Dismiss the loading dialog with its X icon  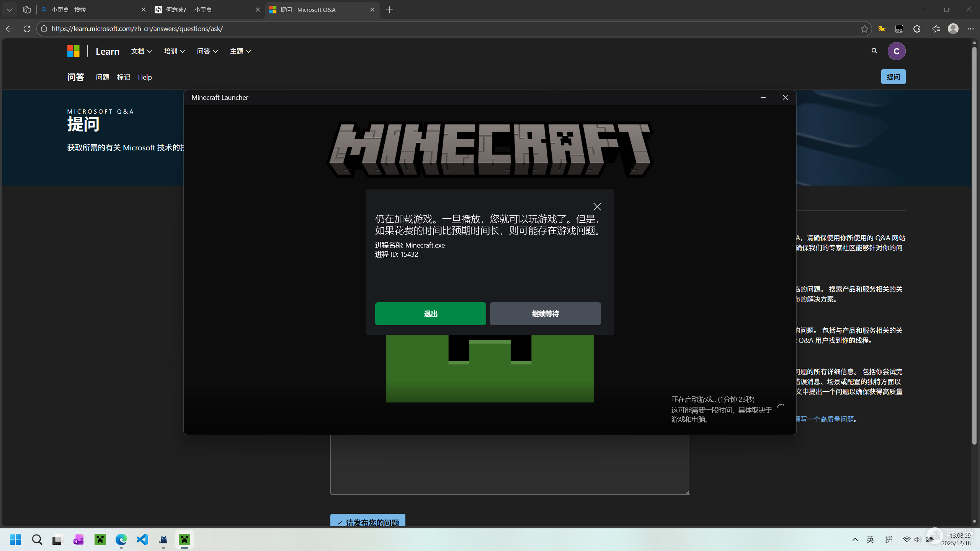[597, 207]
